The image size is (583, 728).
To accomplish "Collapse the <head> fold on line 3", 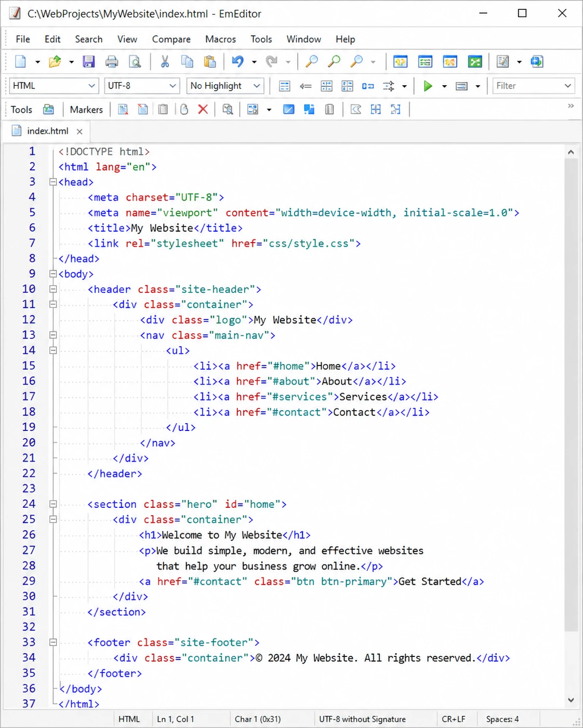I will point(53,182).
